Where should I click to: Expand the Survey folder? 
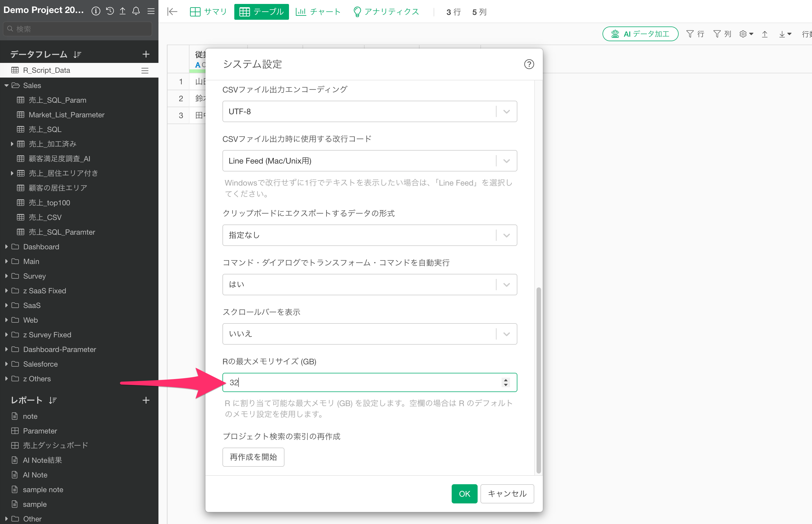tap(6, 276)
